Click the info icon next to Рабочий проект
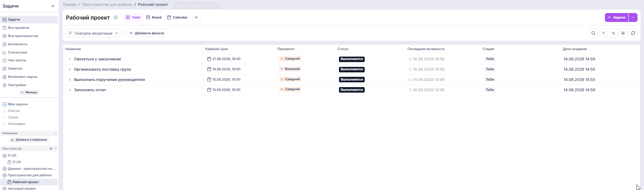Viewport: 644px width, 190px height. pos(116,17)
